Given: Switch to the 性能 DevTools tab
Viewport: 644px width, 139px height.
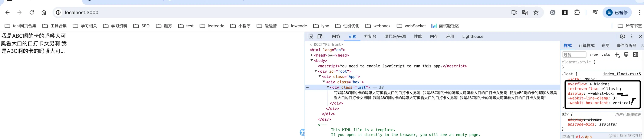Looking at the screenshot, I should [x=418, y=36].
